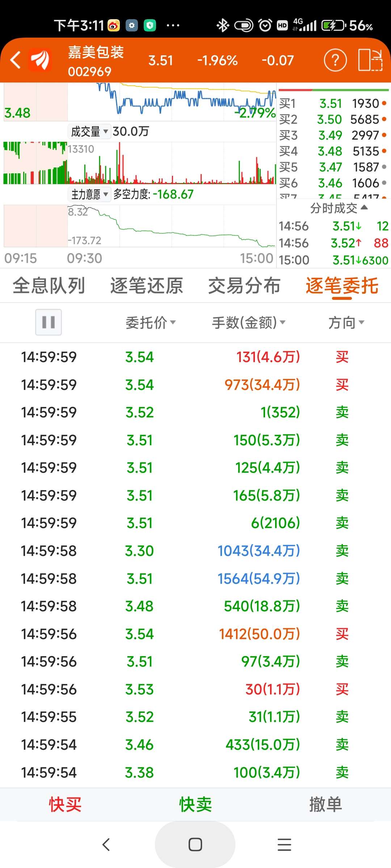
Task: Select order row 30(1.1万)
Action: (x=195, y=689)
